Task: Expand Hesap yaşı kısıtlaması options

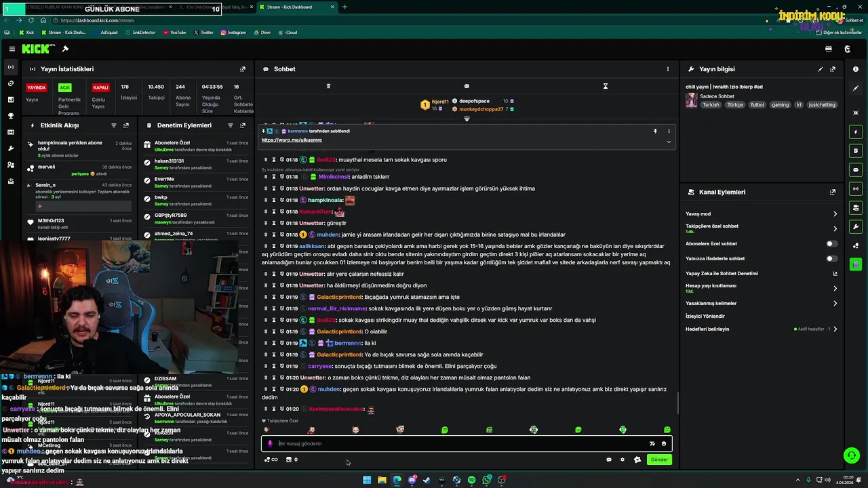Action: click(x=835, y=288)
